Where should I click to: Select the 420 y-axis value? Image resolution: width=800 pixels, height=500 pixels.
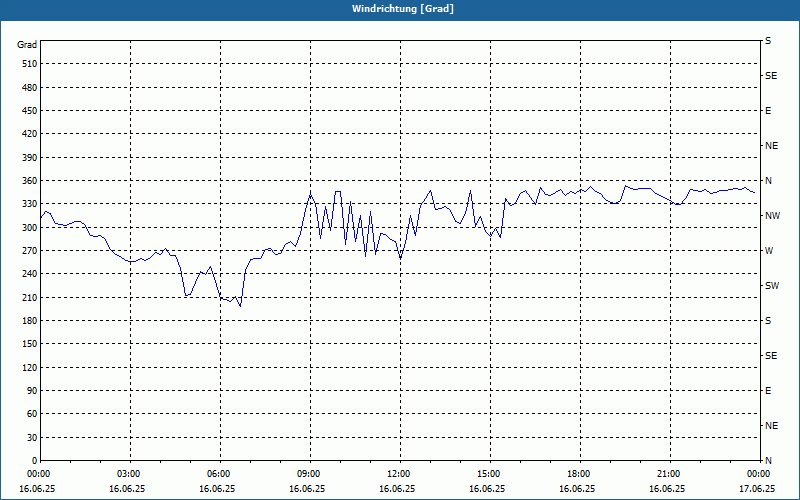tap(30, 134)
